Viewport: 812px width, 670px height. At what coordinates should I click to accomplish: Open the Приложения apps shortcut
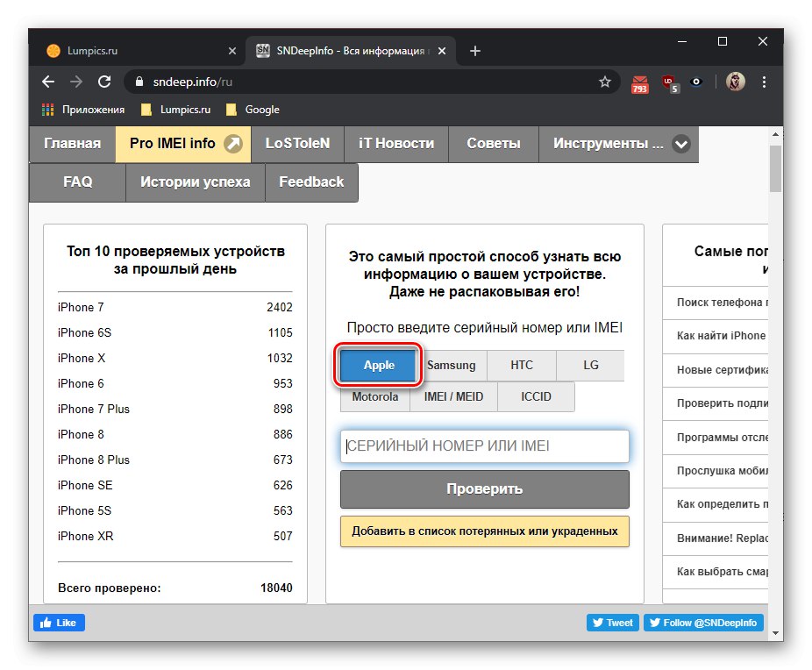(x=83, y=110)
